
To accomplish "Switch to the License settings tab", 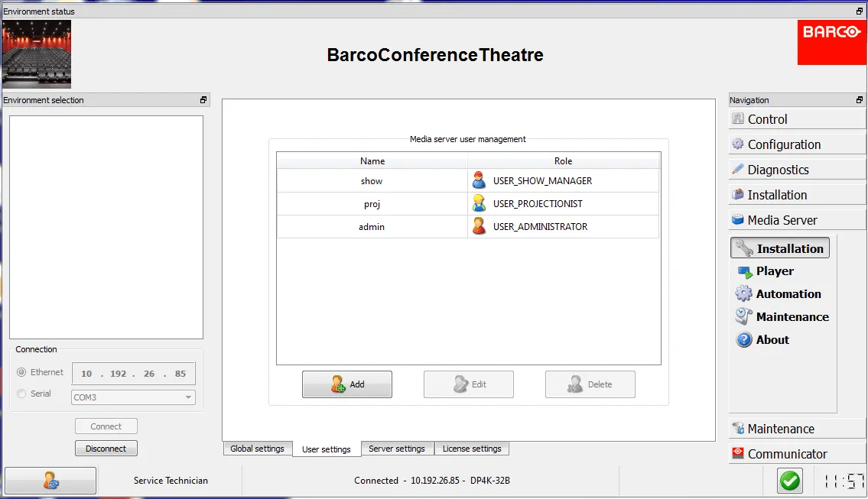I will point(472,449).
